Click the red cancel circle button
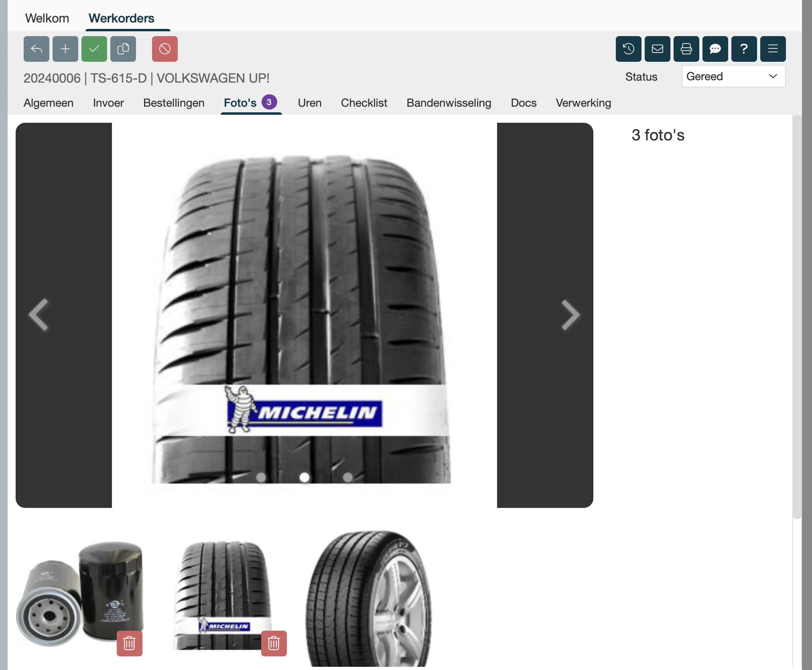 (165, 49)
